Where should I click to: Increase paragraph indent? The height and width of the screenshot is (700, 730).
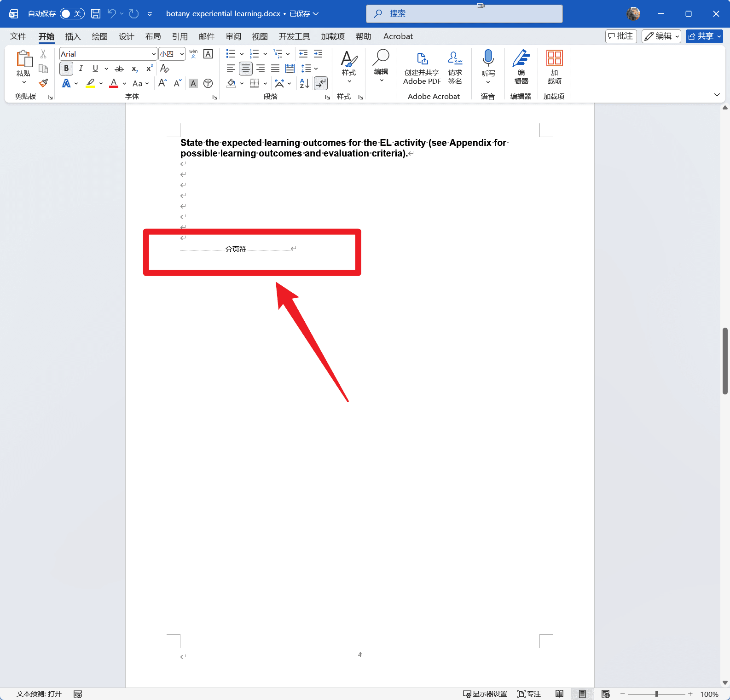(x=318, y=54)
